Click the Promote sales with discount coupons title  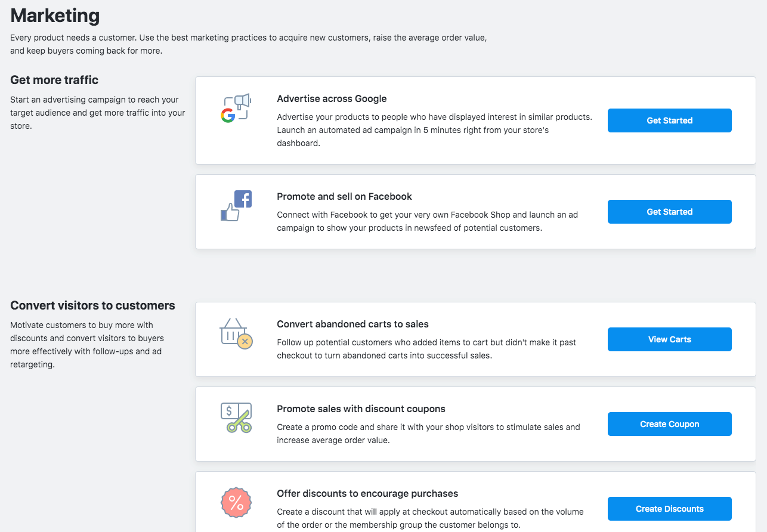361,409
